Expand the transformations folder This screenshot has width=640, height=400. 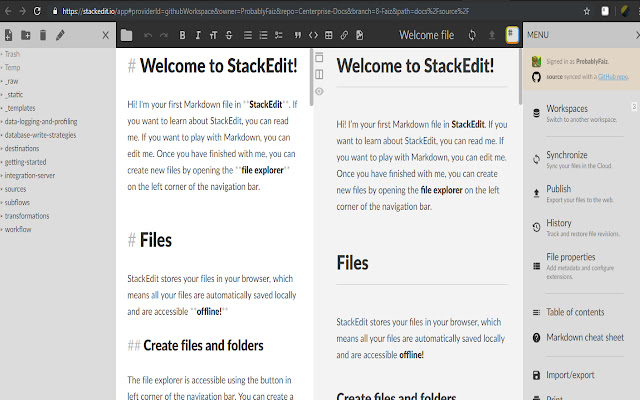[x=27, y=216]
